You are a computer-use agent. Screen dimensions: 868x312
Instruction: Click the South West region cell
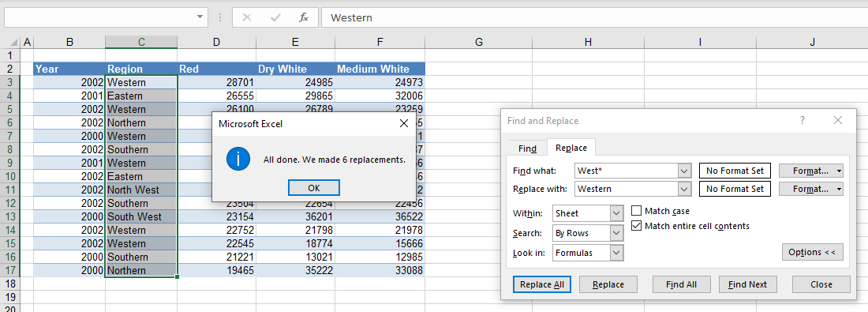[141, 216]
